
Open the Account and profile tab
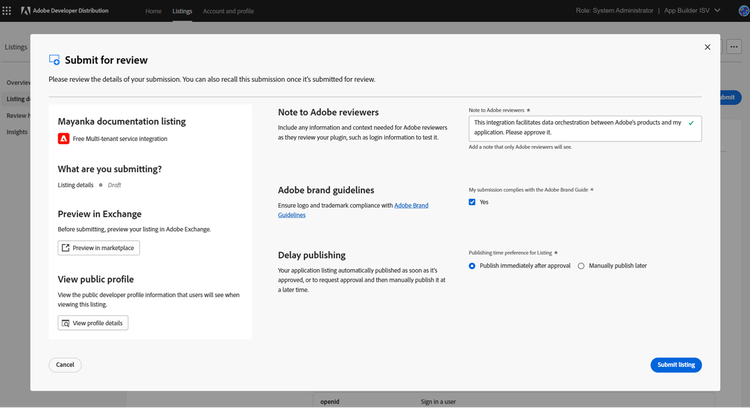(227, 11)
